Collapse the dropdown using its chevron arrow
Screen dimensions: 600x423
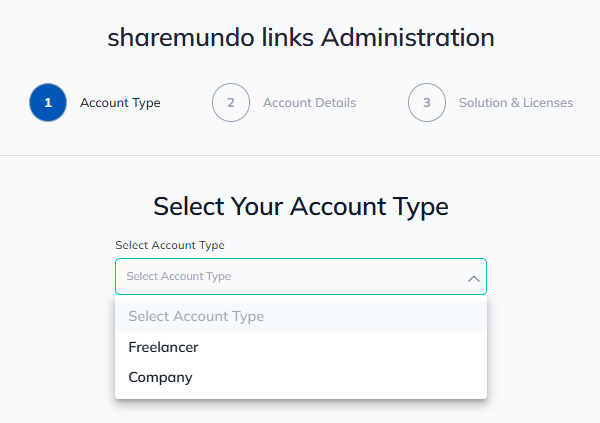tap(474, 278)
